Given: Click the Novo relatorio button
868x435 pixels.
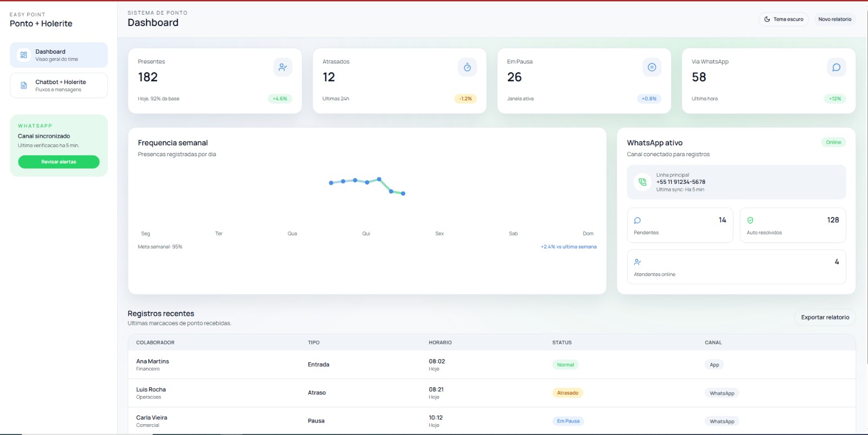Looking at the screenshot, I should coord(834,20).
